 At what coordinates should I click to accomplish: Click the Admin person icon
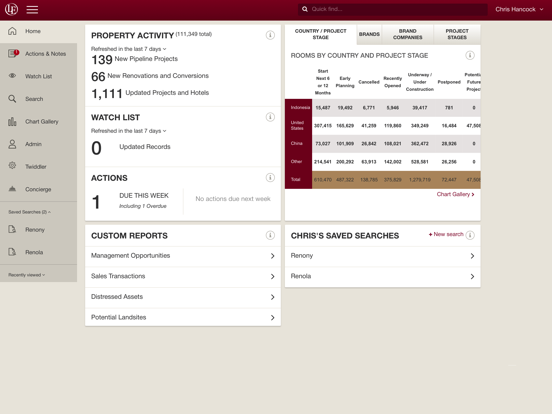pos(12,144)
